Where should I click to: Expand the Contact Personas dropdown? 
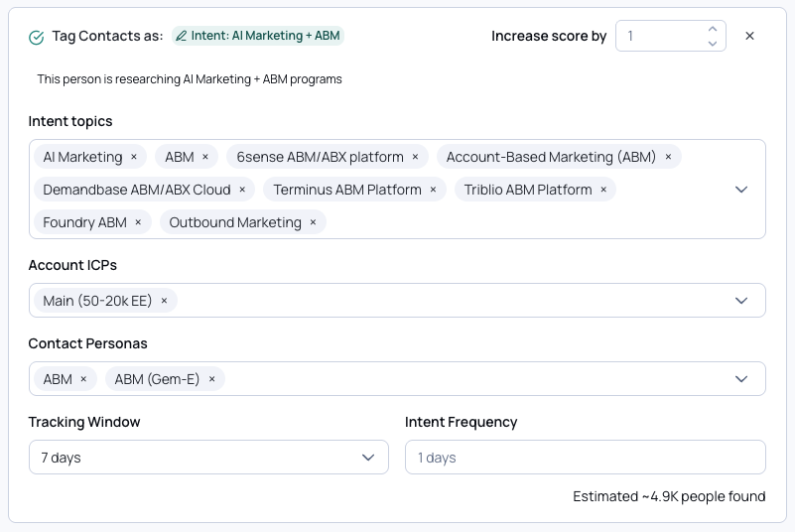pyautogui.click(x=741, y=379)
